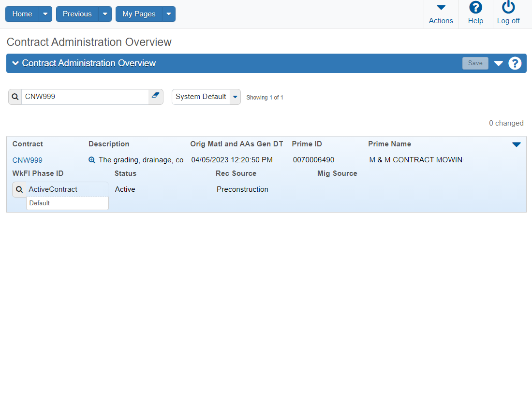This screenshot has width=532, height=399.
Task: Open the row actions menu arrow
Action: [516, 144]
